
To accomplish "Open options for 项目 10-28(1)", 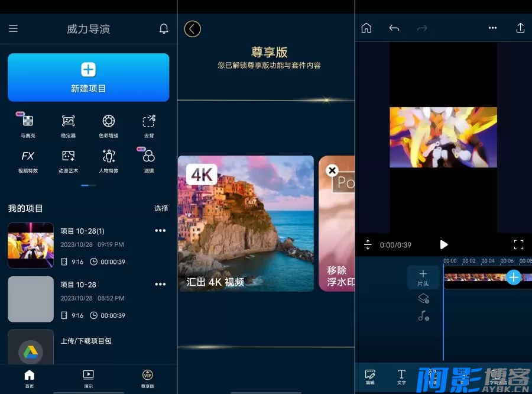I will [160, 231].
